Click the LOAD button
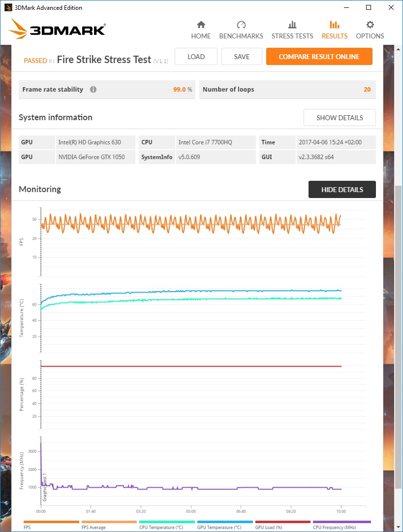 [x=196, y=56]
